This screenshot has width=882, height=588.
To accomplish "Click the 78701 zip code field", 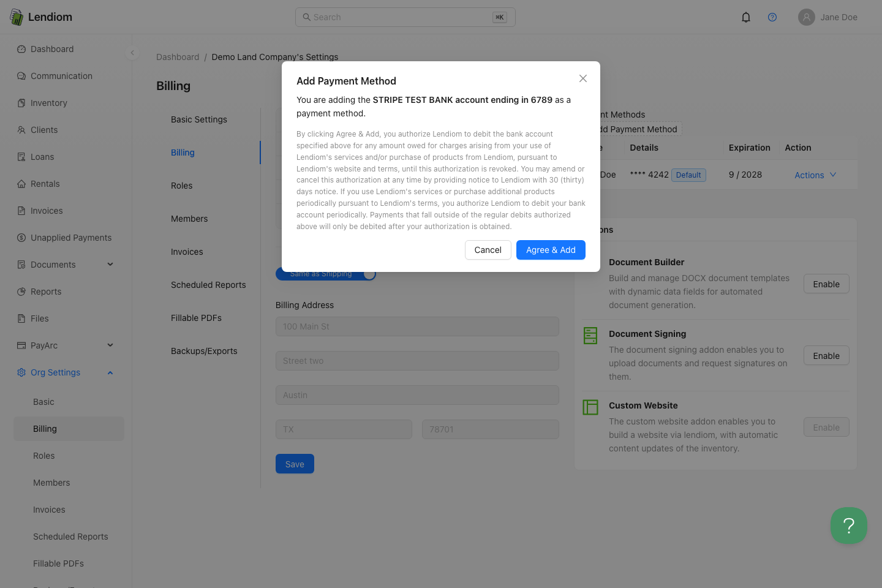I will [x=491, y=429].
